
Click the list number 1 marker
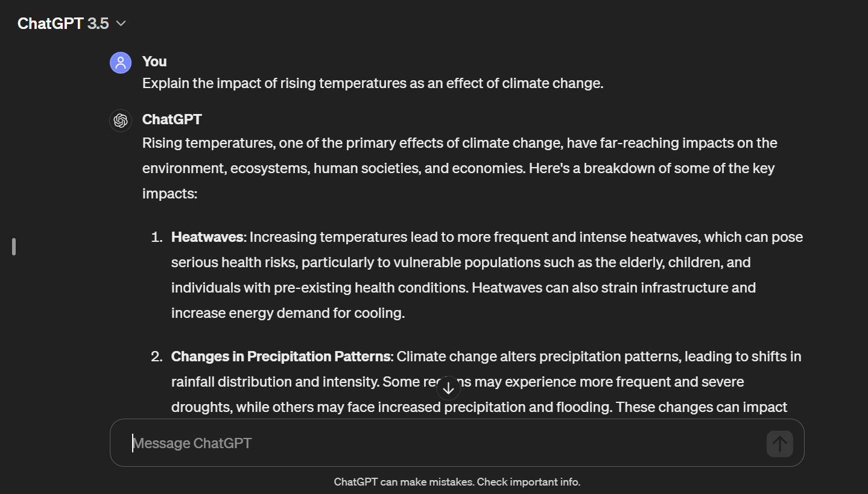click(x=157, y=237)
